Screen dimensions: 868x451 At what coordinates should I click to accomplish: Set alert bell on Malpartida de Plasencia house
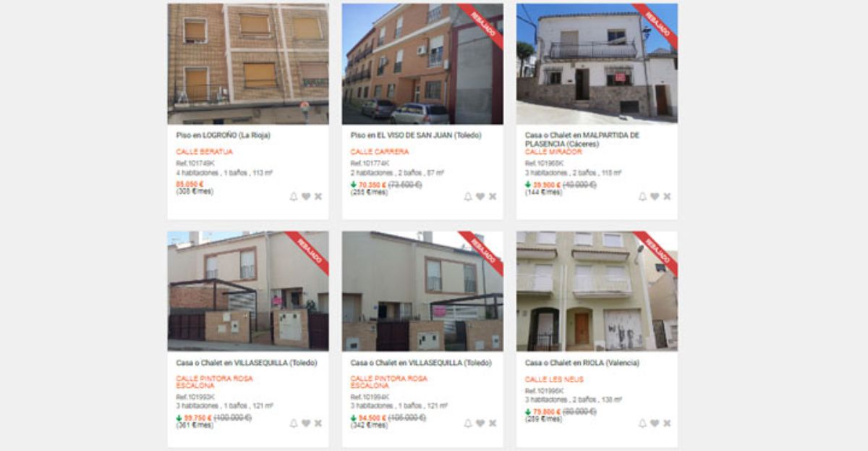tap(642, 196)
